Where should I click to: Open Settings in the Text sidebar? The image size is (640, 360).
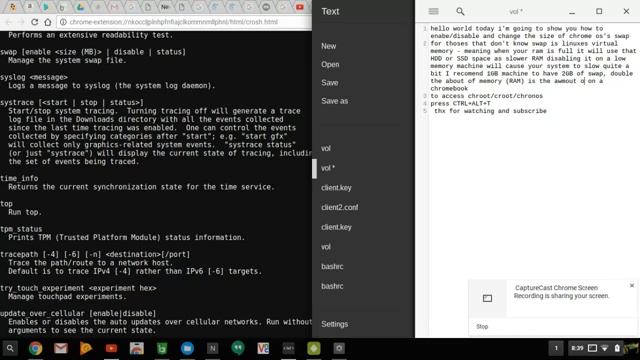(334, 324)
